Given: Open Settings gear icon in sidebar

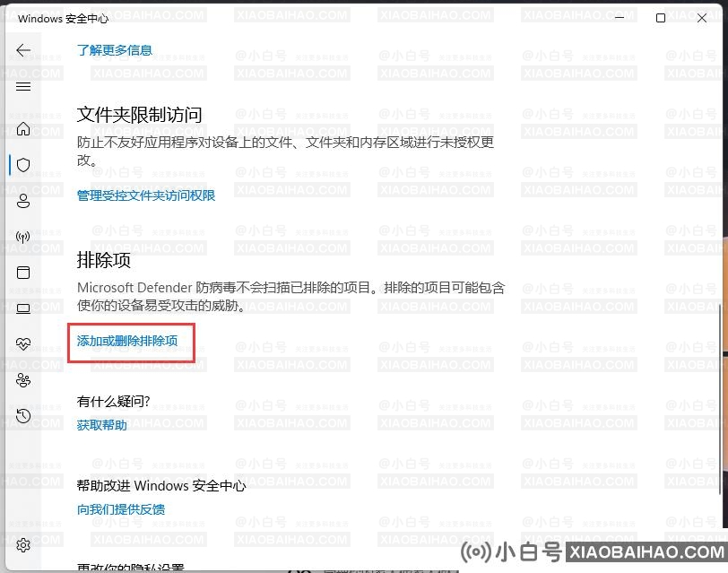Looking at the screenshot, I should pyautogui.click(x=23, y=544).
